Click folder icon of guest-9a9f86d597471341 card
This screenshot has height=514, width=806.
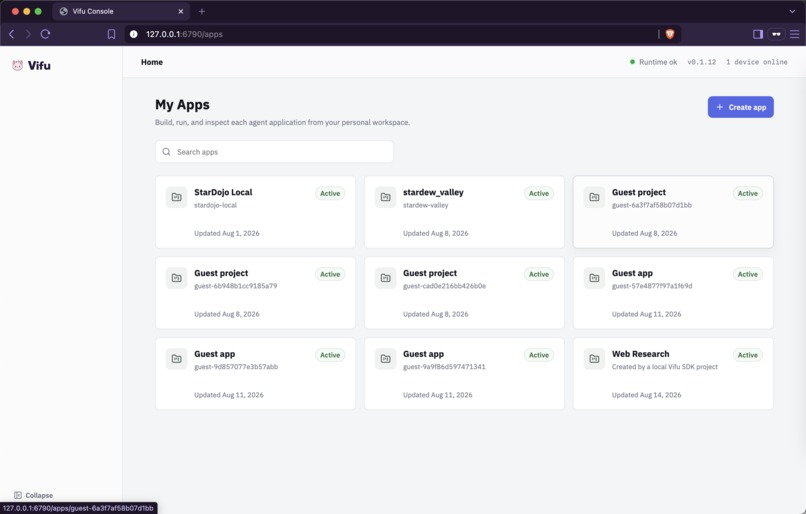[x=385, y=358]
